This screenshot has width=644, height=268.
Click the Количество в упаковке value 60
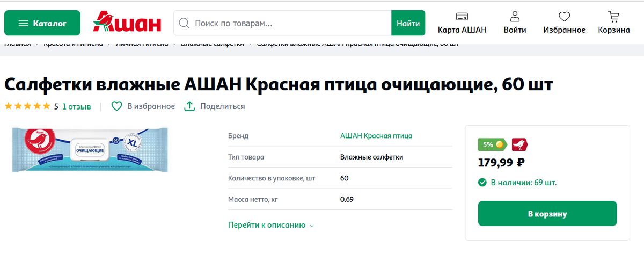point(345,178)
